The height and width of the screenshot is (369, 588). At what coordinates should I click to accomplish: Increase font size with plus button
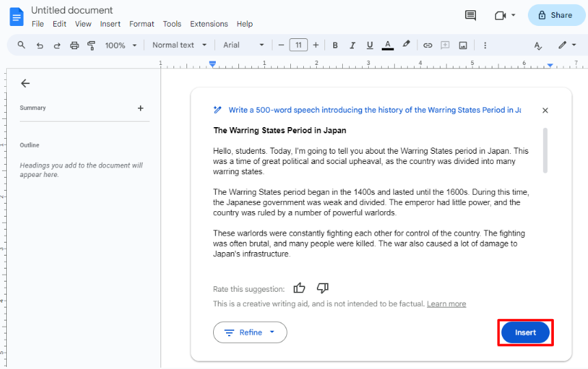316,45
